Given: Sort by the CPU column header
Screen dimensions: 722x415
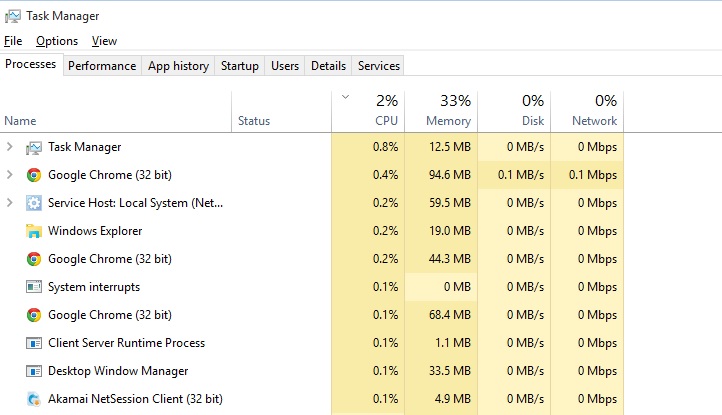Looking at the screenshot, I should [368, 112].
